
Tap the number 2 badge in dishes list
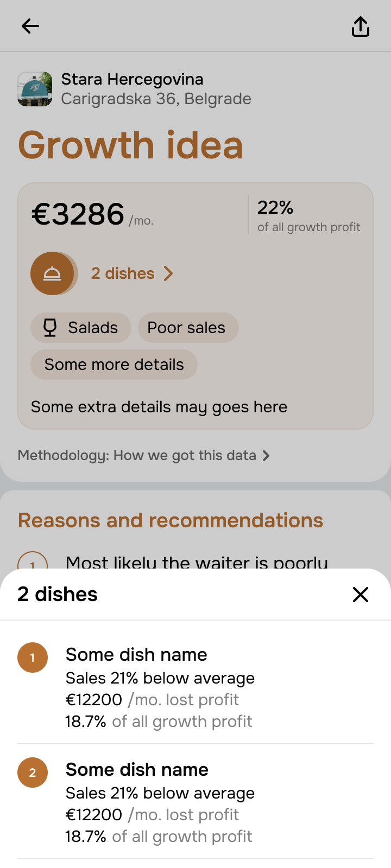[33, 773]
